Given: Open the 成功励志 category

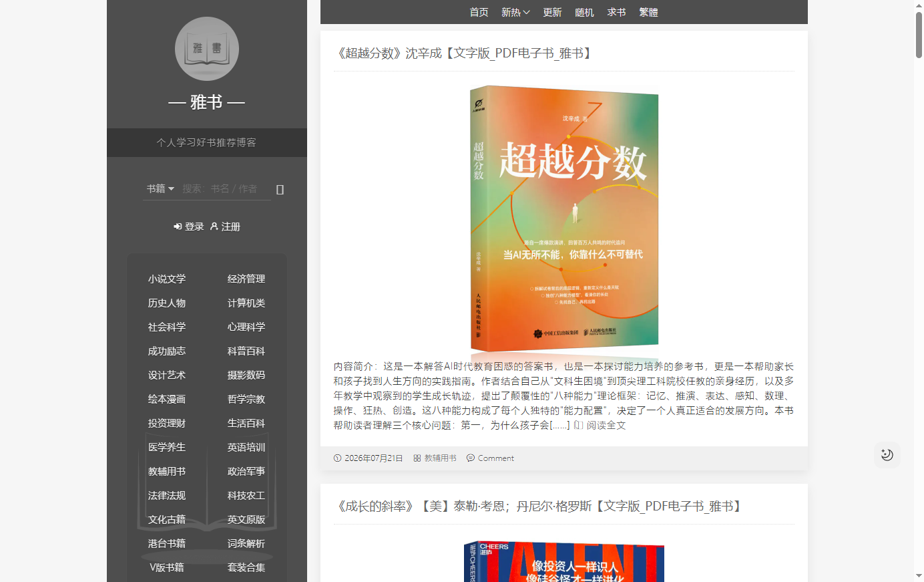Looking at the screenshot, I should tap(167, 351).
